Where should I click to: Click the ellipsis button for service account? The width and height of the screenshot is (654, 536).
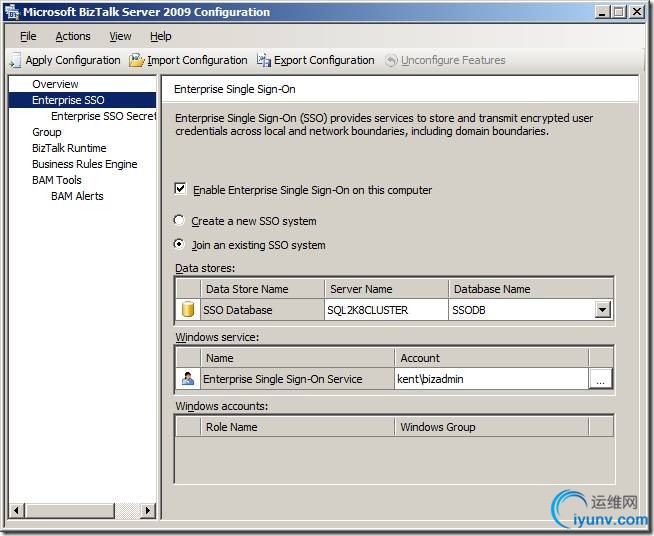600,379
